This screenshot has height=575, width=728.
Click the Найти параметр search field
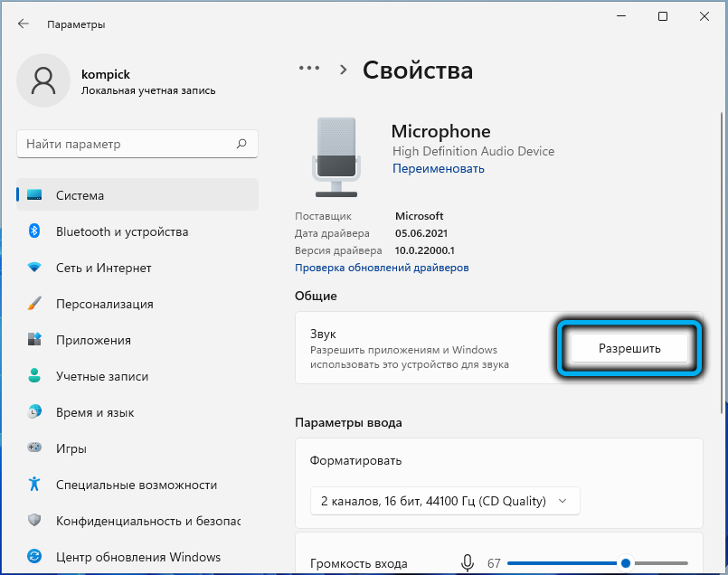point(127,144)
